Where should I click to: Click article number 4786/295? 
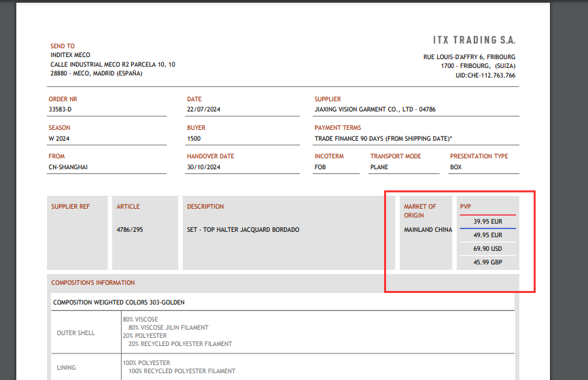(x=130, y=230)
